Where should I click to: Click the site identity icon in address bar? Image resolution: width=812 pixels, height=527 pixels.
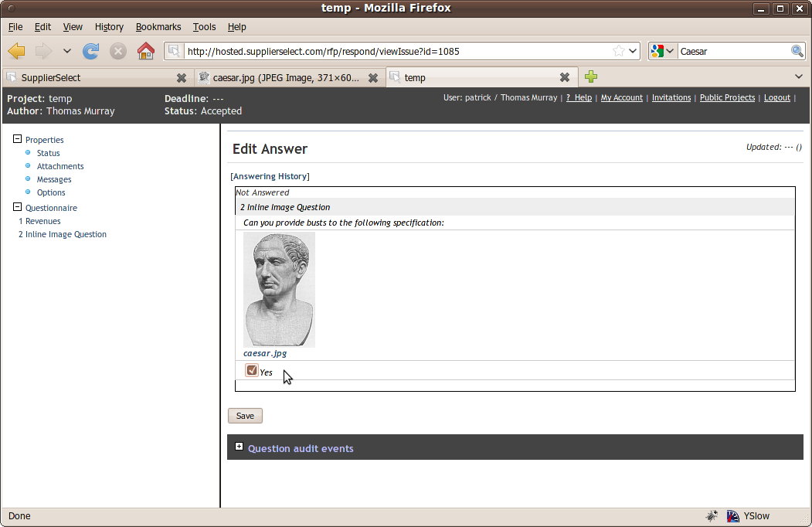[x=175, y=51]
